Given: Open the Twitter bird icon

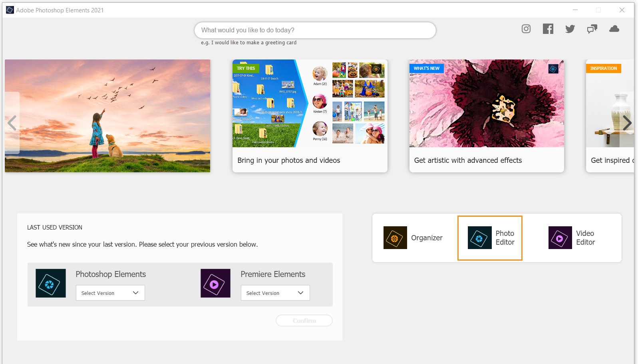Looking at the screenshot, I should tap(570, 29).
